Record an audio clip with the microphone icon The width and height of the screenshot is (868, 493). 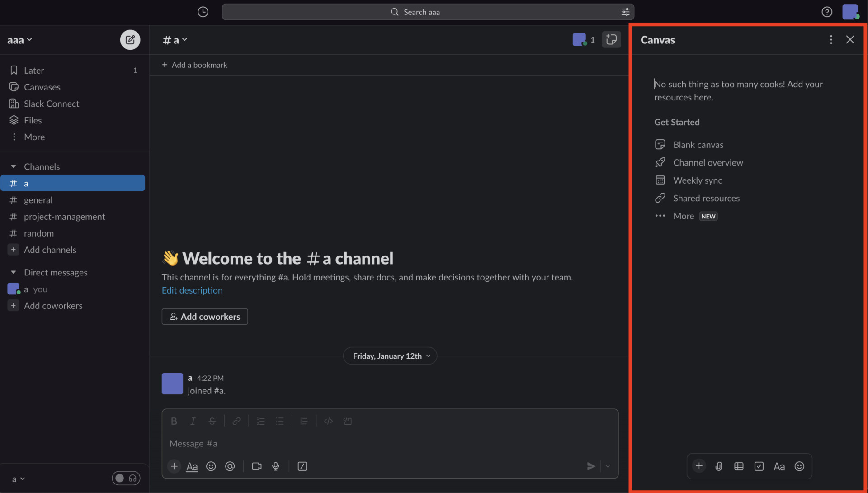coord(276,466)
